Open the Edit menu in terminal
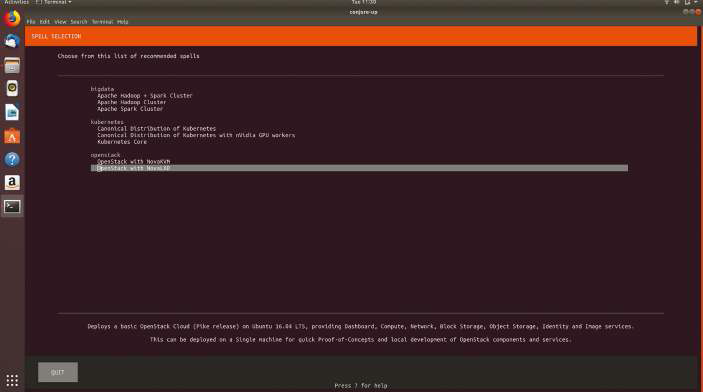The width and height of the screenshot is (703, 392). [x=45, y=22]
